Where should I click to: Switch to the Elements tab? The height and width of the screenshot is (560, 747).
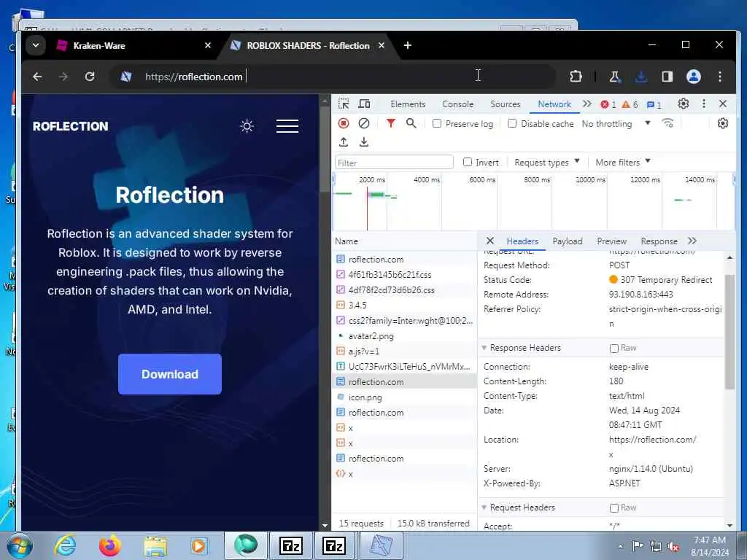(408, 104)
